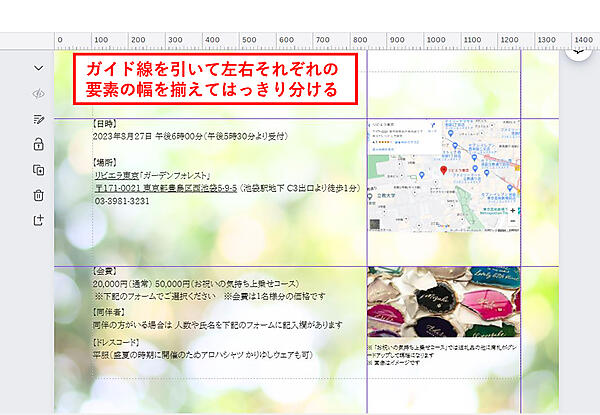Collapse the page toolbar with the chevron

click(x=38, y=68)
